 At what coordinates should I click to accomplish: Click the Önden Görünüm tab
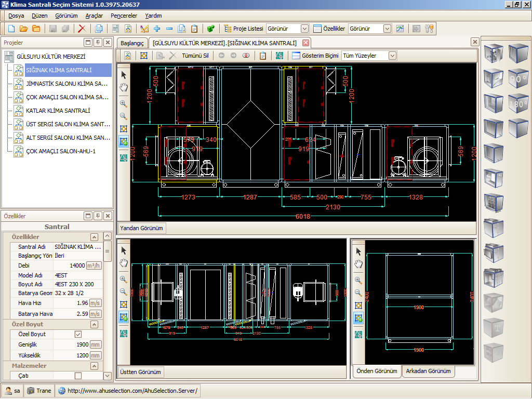click(x=377, y=371)
